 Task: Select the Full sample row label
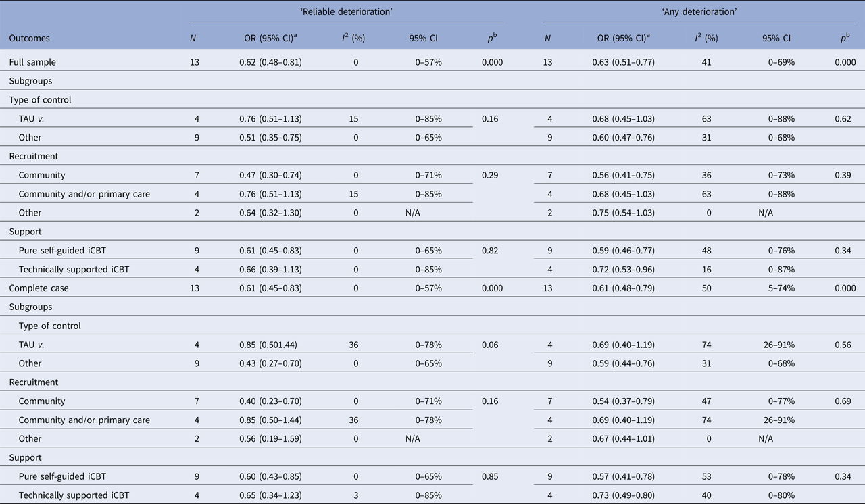pyautogui.click(x=32, y=62)
